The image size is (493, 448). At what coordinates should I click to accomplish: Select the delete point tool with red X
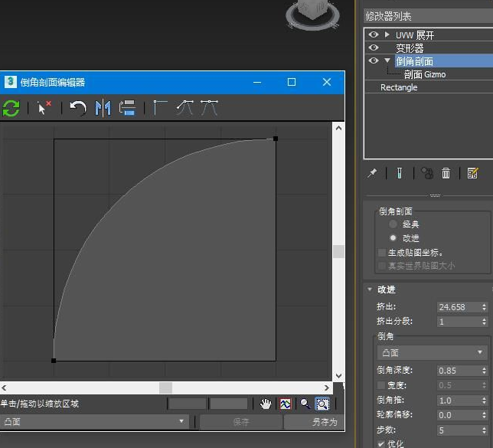coord(44,108)
